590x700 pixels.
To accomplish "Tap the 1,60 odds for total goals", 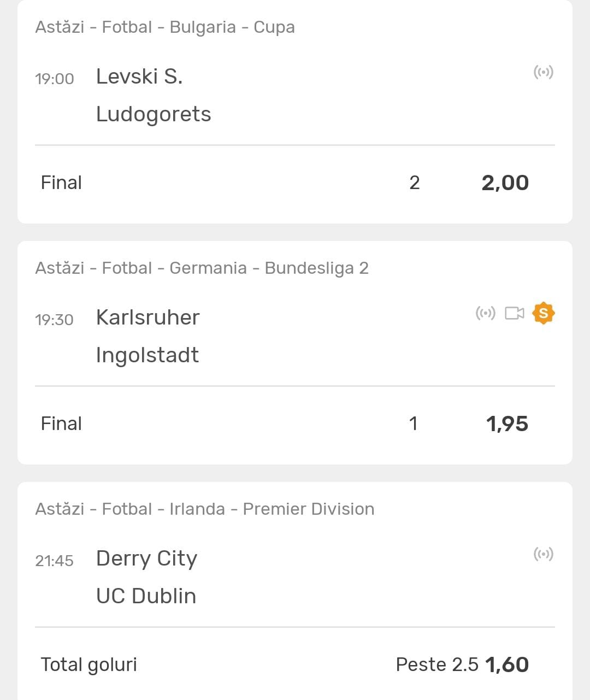I will pos(507,664).
